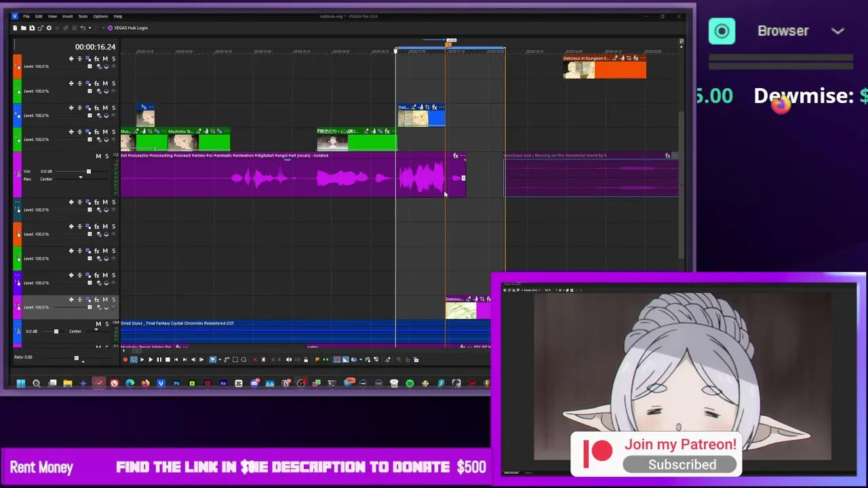Select the Normal Edit tool

click(213, 360)
